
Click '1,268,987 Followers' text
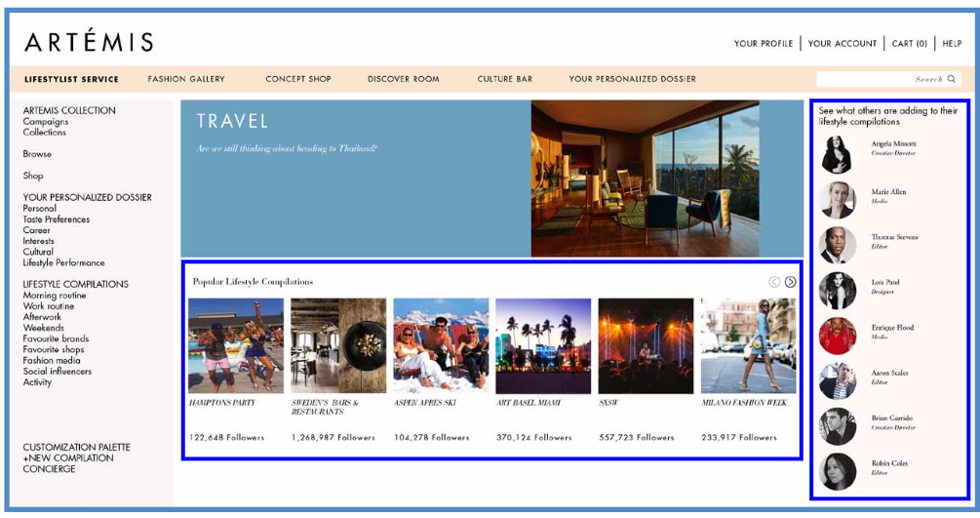pos(333,437)
